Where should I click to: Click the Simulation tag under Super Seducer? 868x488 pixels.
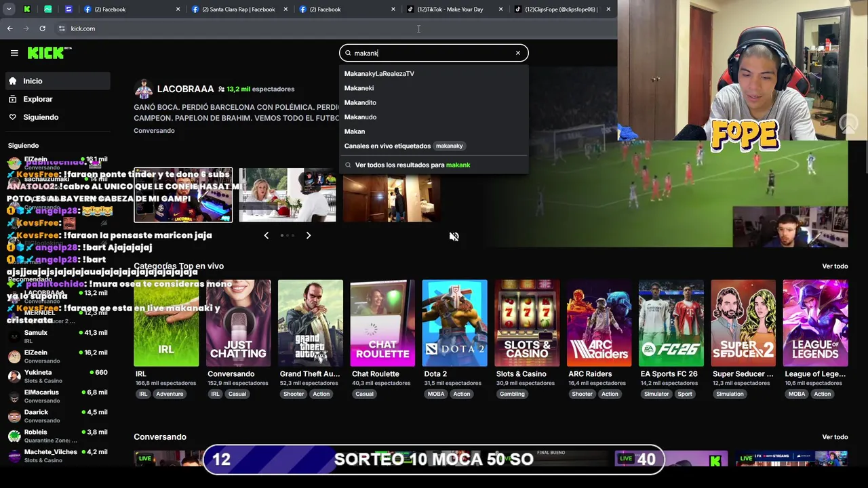point(730,394)
